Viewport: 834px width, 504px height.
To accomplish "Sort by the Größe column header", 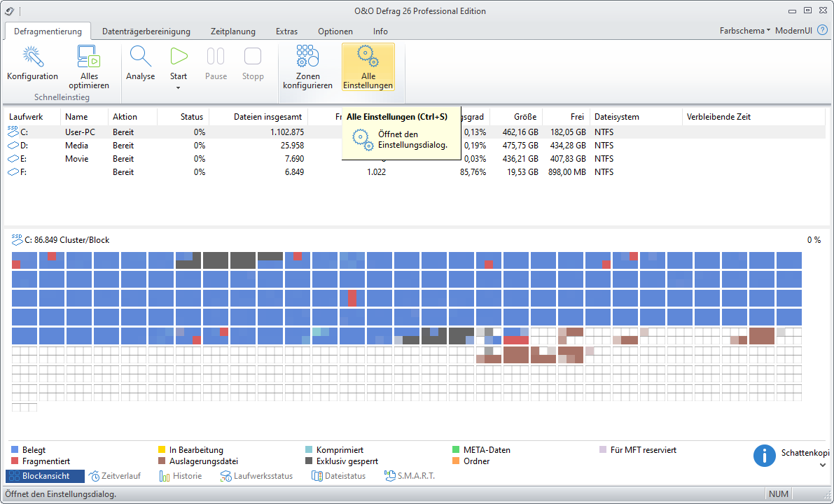I will (x=515, y=116).
